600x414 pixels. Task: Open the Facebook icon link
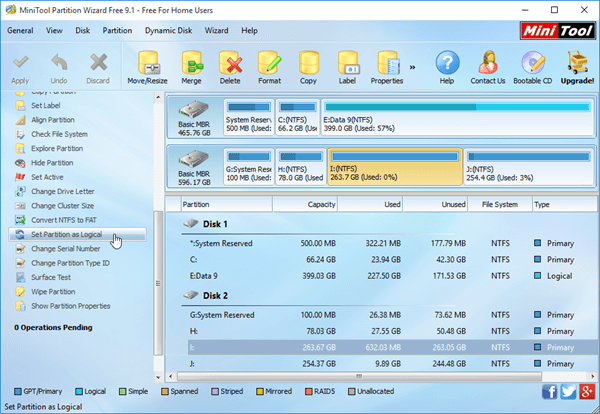coord(549,392)
